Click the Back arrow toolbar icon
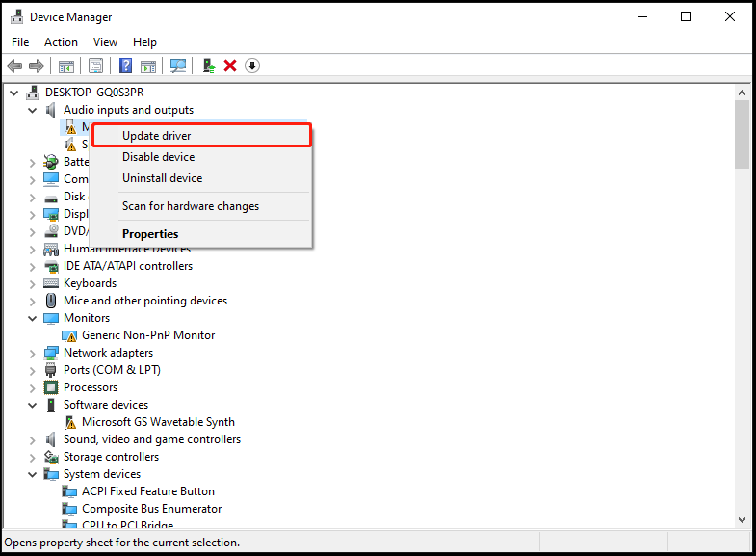 14,66
